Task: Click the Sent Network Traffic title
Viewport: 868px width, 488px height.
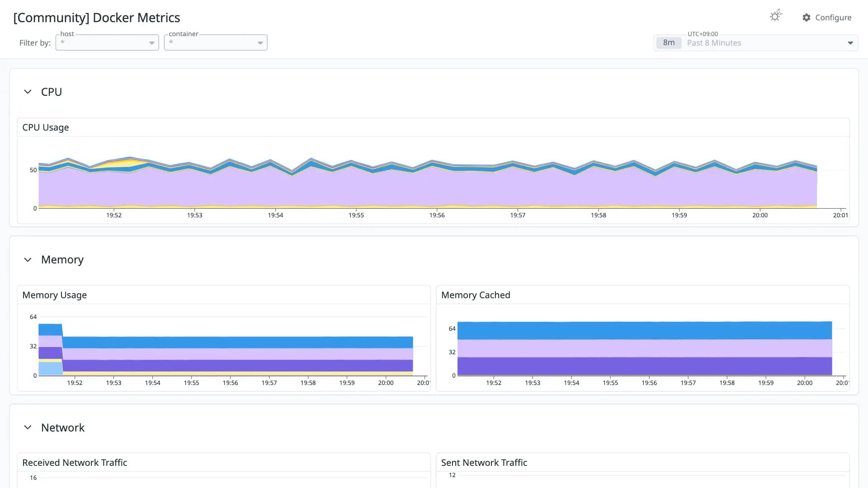Action: 484,463
